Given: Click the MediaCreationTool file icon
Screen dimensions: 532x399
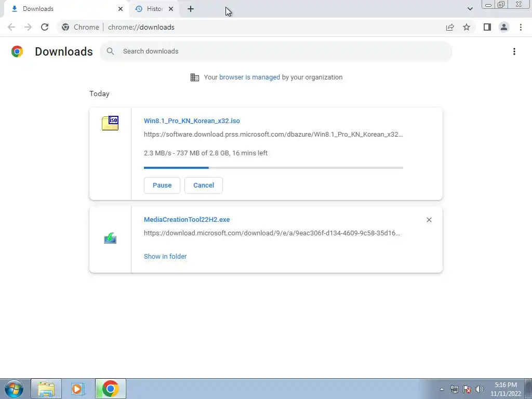Looking at the screenshot, I should 110,238.
